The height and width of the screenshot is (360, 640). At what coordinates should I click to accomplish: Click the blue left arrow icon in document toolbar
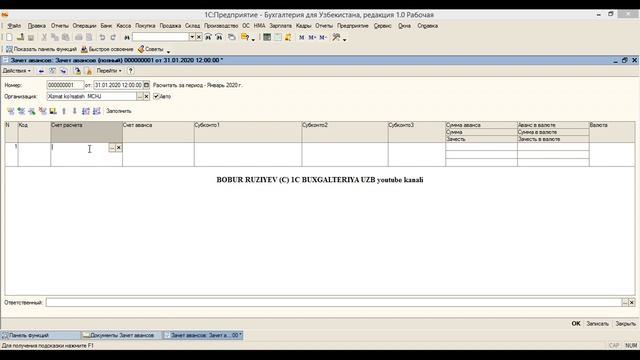[x=41, y=71]
